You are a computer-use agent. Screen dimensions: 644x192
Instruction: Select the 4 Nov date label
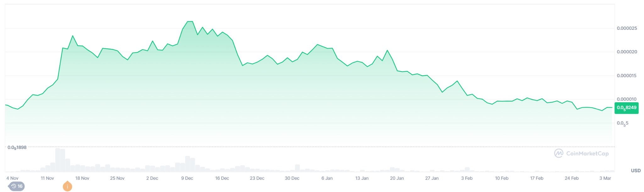pos(12,178)
